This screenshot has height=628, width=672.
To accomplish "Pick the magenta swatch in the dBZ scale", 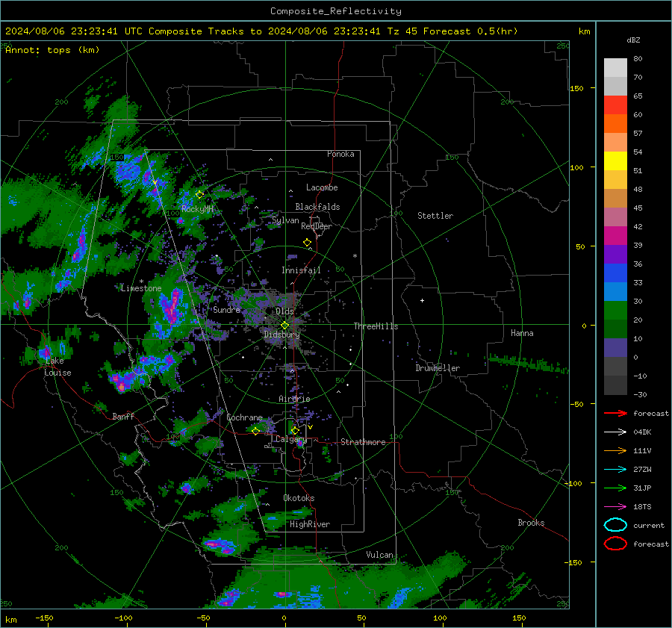I will 615,235.
